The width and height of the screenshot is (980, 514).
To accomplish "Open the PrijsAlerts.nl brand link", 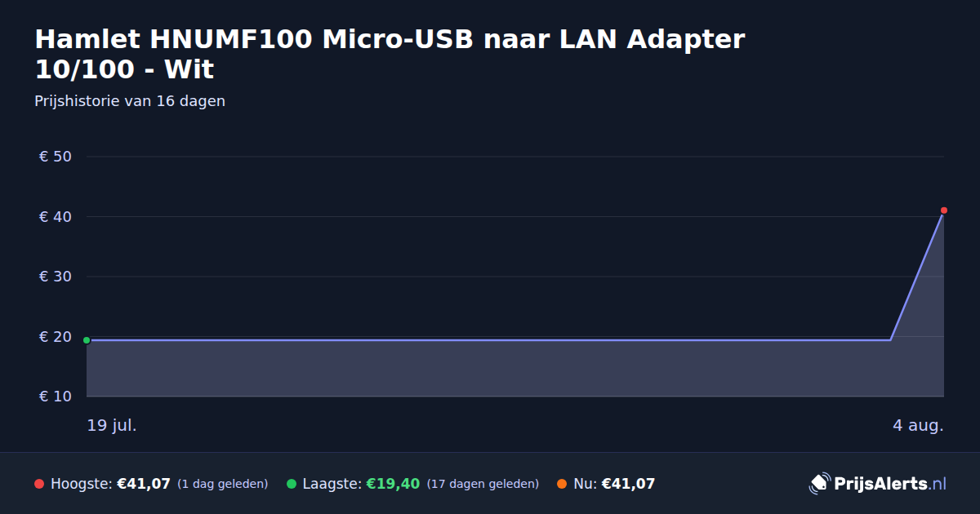I will point(878,483).
